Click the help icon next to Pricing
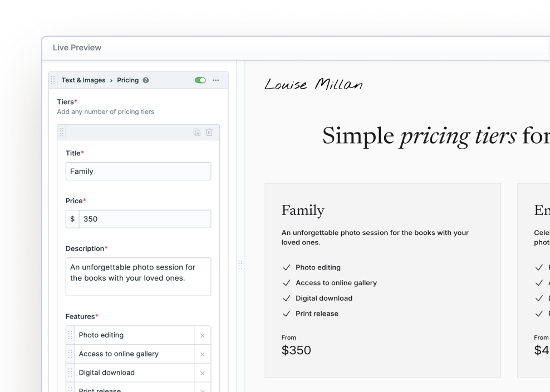Viewport: 550px width, 392px height. (145, 80)
